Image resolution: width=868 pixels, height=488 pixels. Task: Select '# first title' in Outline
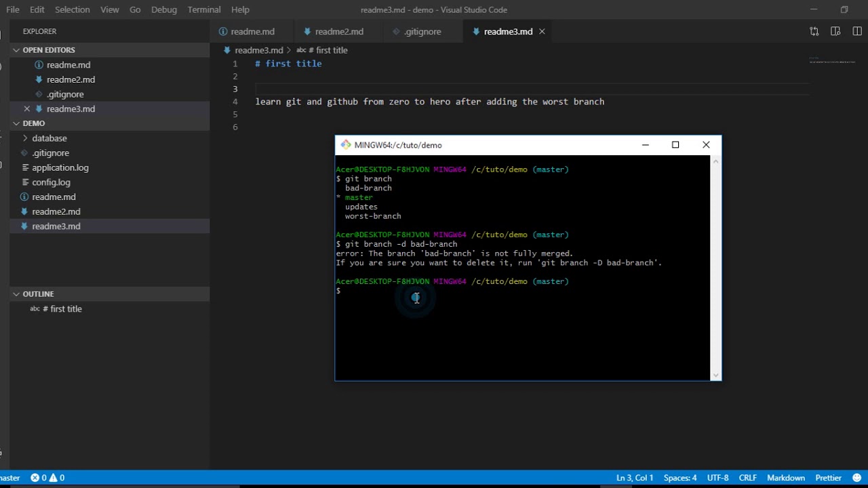pyautogui.click(x=62, y=309)
